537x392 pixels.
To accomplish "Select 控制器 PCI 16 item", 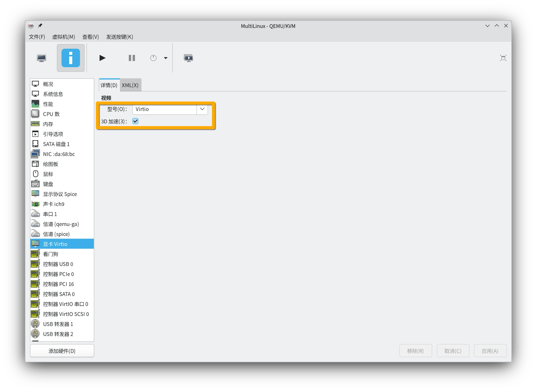I will pos(62,284).
